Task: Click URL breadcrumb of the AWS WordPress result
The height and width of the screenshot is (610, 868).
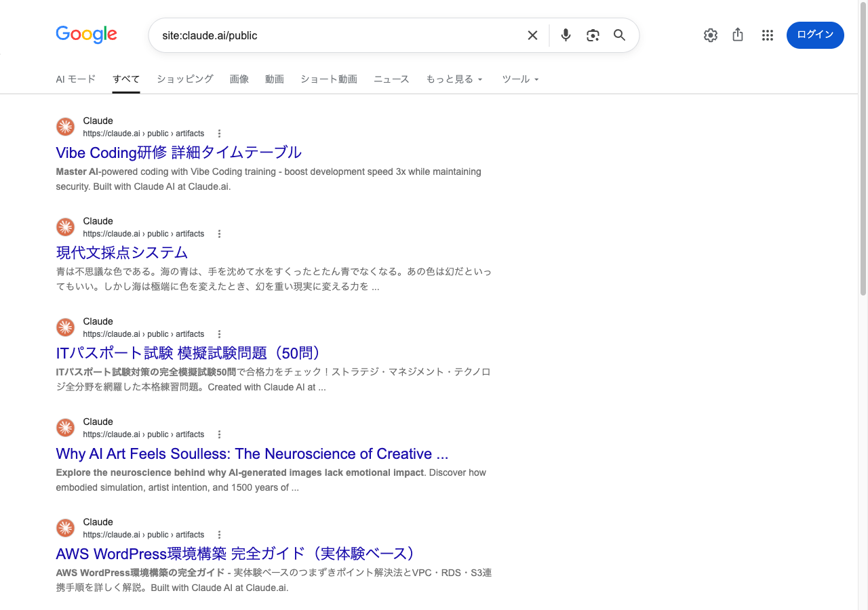Action: tap(144, 535)
